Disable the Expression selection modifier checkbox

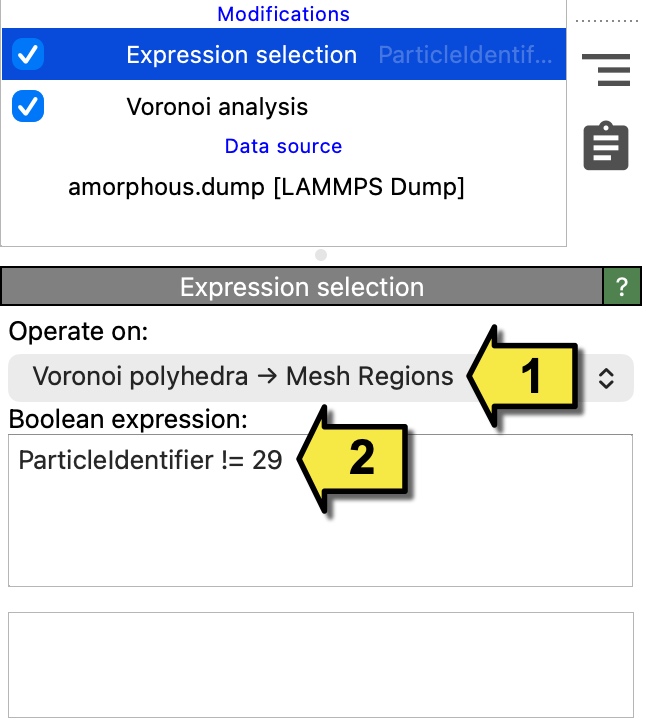pyautogui.click(x=28, y=55)
